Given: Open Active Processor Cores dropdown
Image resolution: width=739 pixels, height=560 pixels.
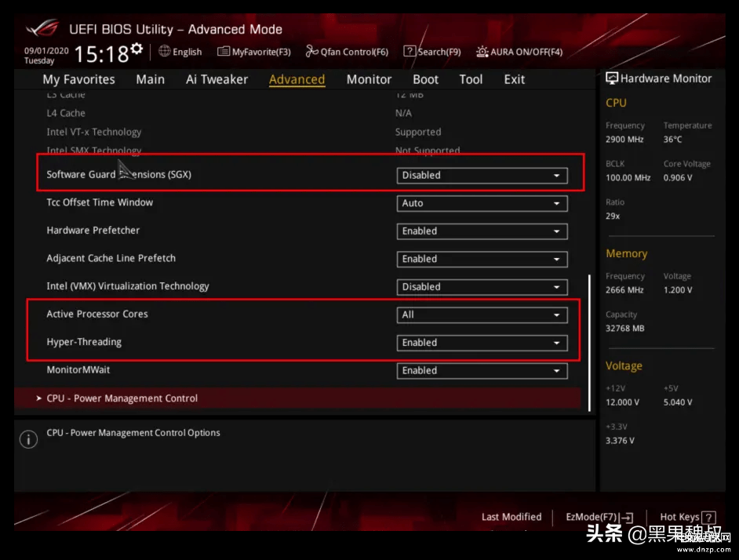Looking at the screenshot, I should coord(482,315).
